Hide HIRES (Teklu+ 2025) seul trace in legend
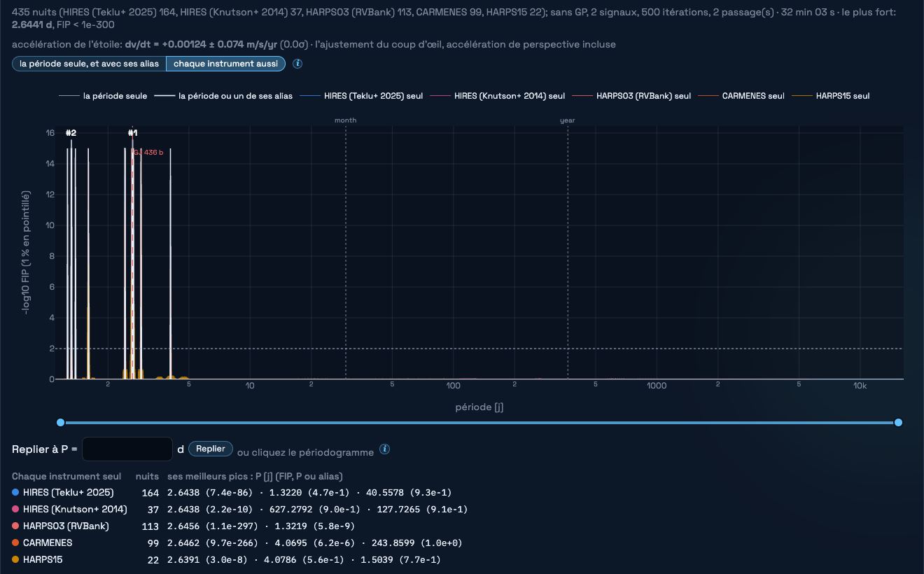The width and height of the screenshot is (924, 574). pyautogui.click(x=361, y=96)
